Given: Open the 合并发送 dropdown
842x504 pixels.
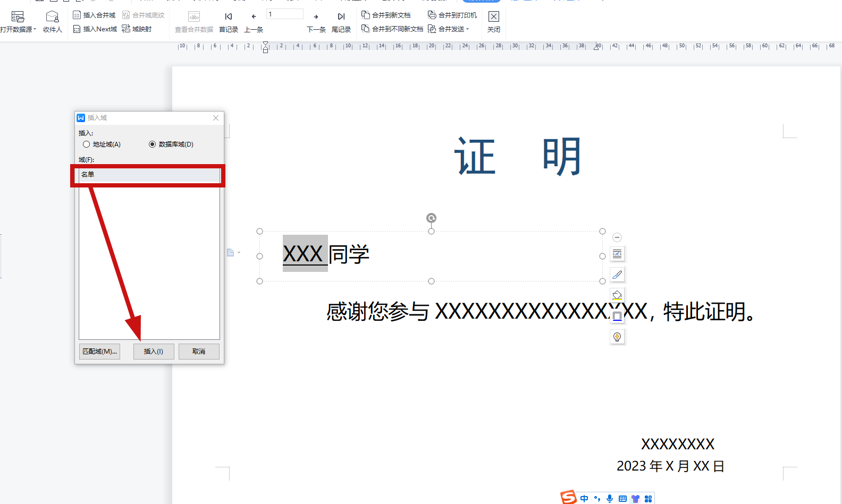Looking at the screenshot, I should (449, 29).
